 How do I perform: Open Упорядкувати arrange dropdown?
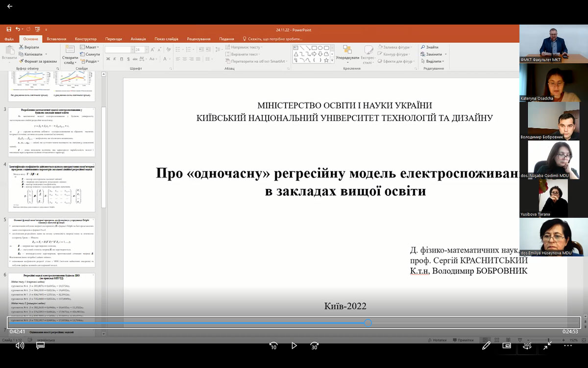click(x=348, y=54)
